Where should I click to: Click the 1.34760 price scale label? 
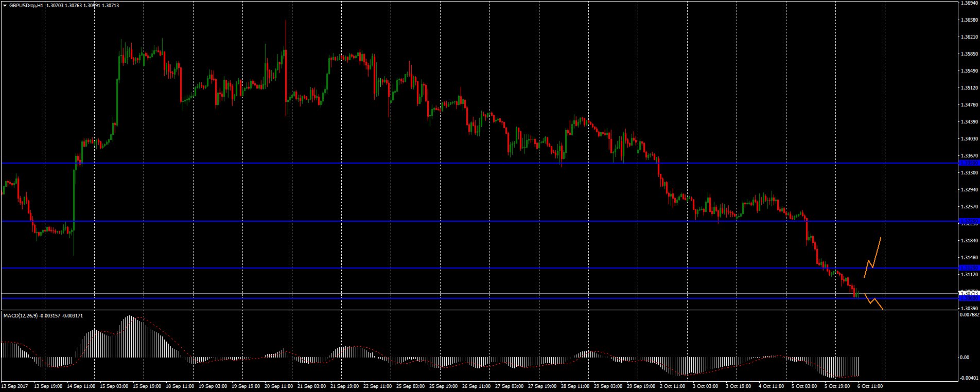pyautogui.click(x=970, y=105)
